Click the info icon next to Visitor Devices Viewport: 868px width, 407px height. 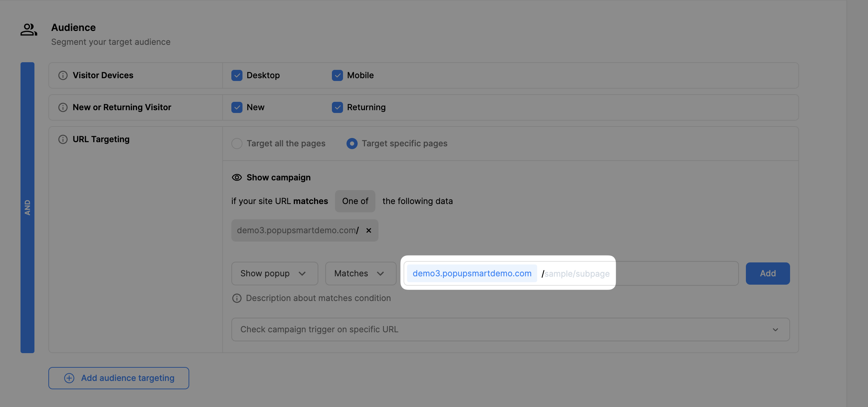63,75
